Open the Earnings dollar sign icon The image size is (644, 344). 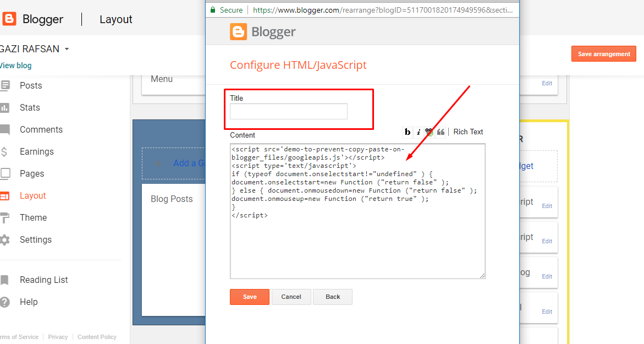coord(4,152)
